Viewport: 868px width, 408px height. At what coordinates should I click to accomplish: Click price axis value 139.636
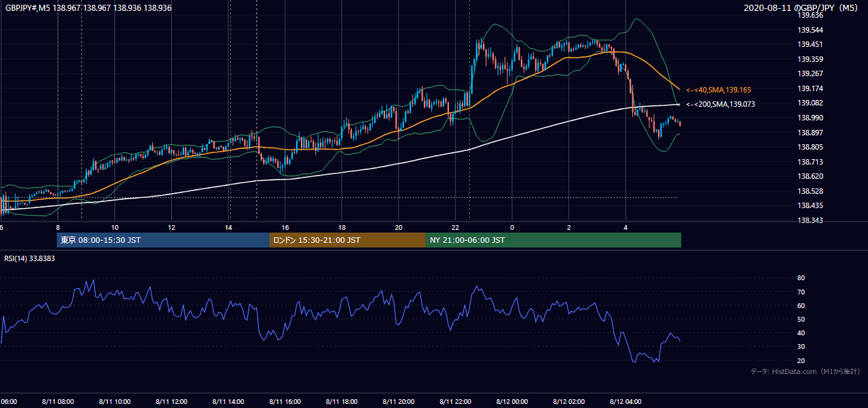click(x=810, y=15)
